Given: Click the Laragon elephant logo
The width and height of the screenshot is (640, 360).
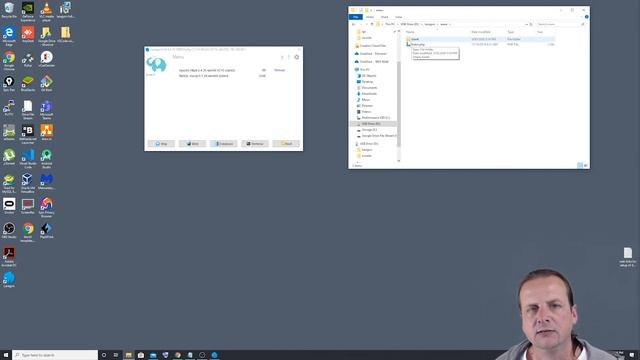Looking at the screenshot, I should coord(156,64).
